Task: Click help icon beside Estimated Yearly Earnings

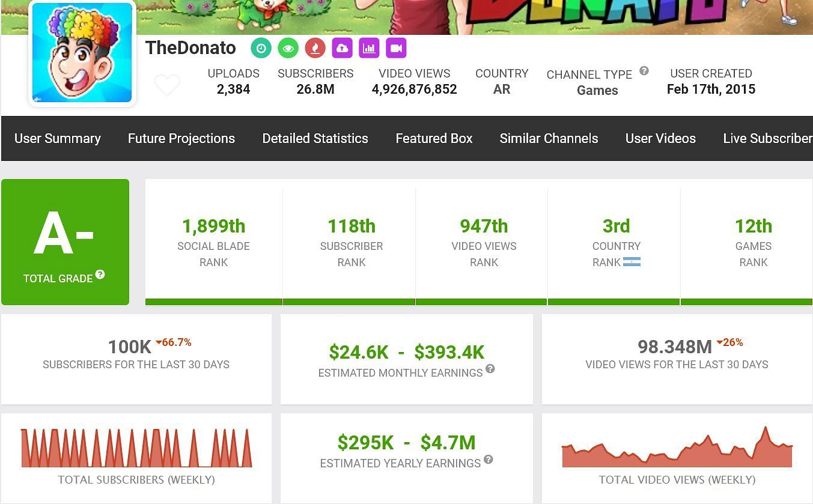Action: click(x=489, y=459)
